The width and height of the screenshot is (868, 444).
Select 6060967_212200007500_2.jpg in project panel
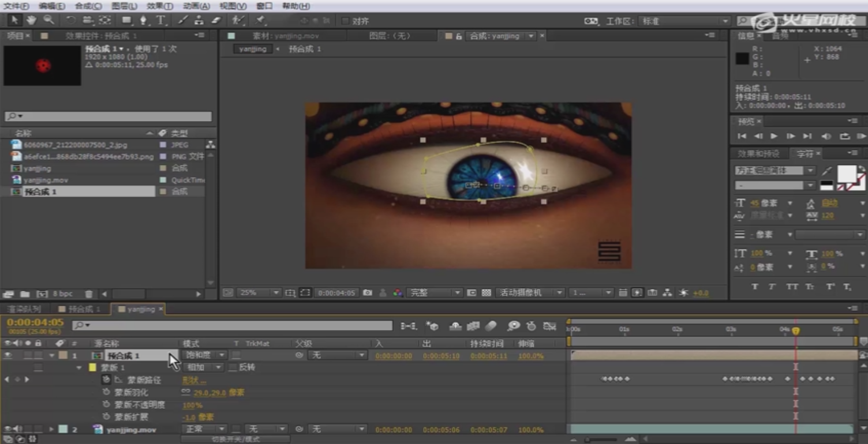point(76,145)
